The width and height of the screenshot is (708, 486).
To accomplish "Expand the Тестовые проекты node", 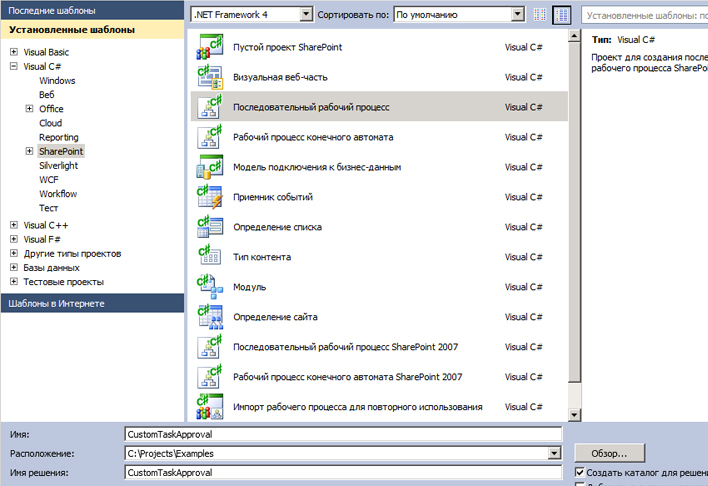I will point(14,281).
